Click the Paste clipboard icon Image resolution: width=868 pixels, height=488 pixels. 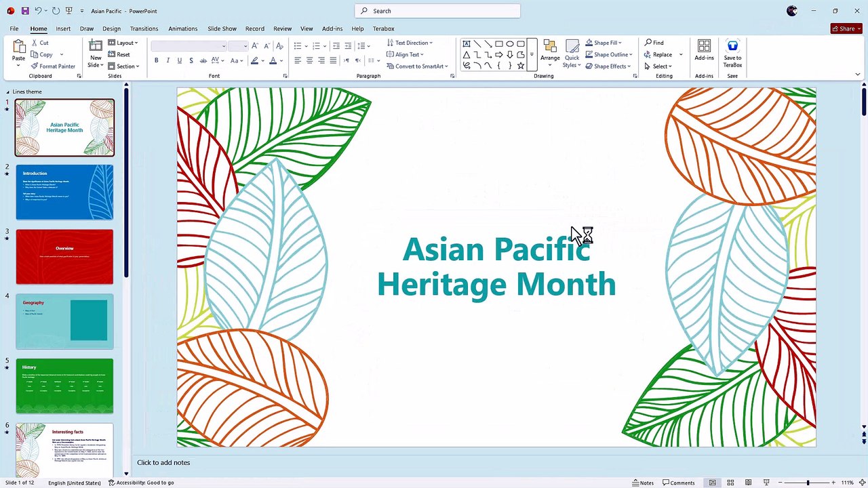point(18,47)
